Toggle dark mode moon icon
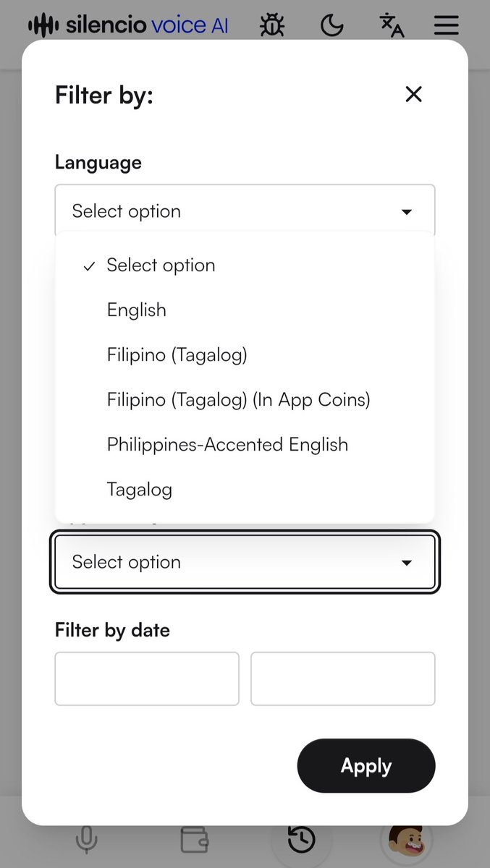This screenshot has width=490, height=868. (332, 25)
